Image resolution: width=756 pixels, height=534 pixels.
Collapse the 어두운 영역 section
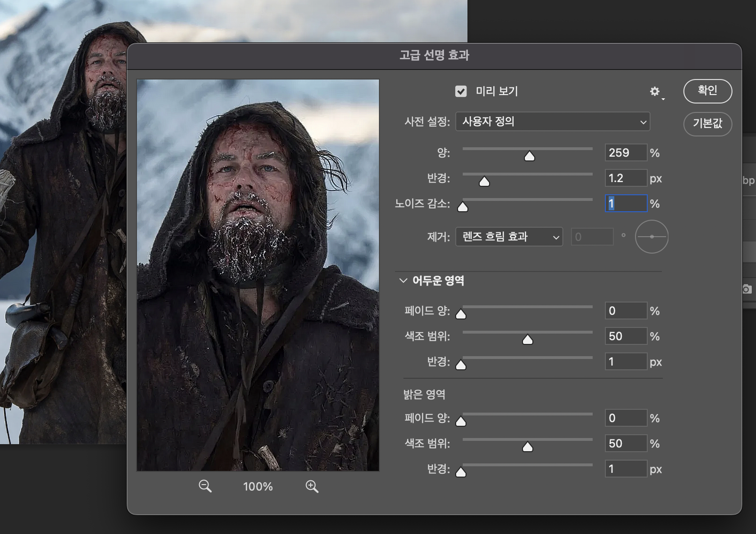[x=403, y=280]
